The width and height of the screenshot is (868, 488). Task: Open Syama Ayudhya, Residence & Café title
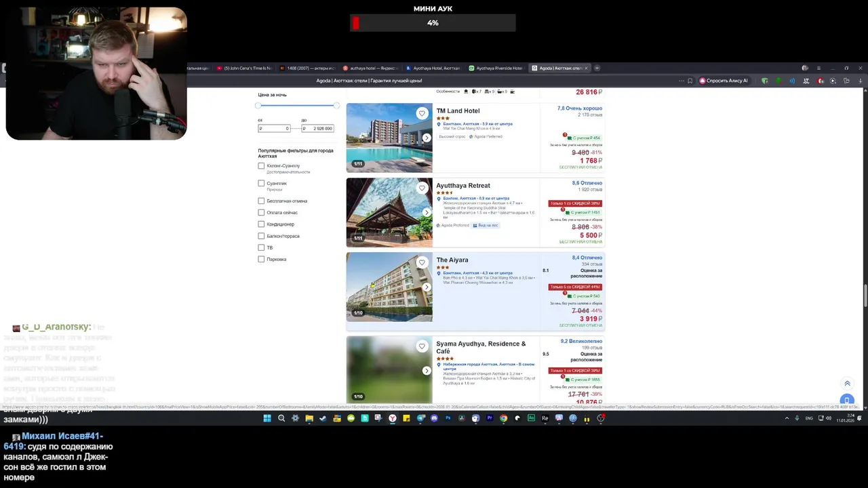(x=481, y=348)
